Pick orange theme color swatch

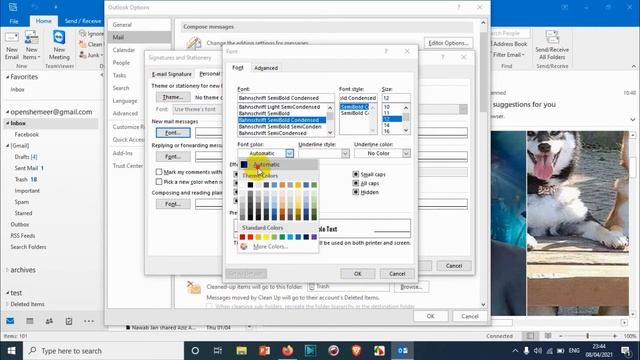point(282,185)
